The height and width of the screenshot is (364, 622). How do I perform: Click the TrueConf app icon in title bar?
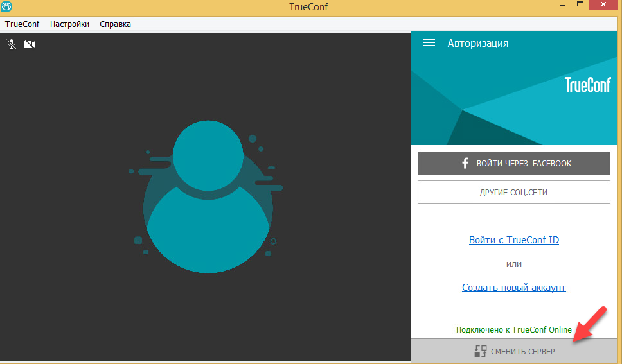pyautogui.click(x=6, y=6)
